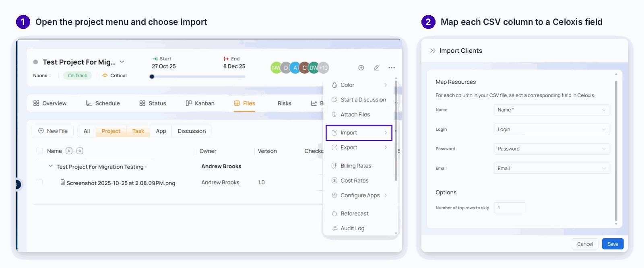Tick the checkbox for the Screenshot png row

tap(39, 182)
